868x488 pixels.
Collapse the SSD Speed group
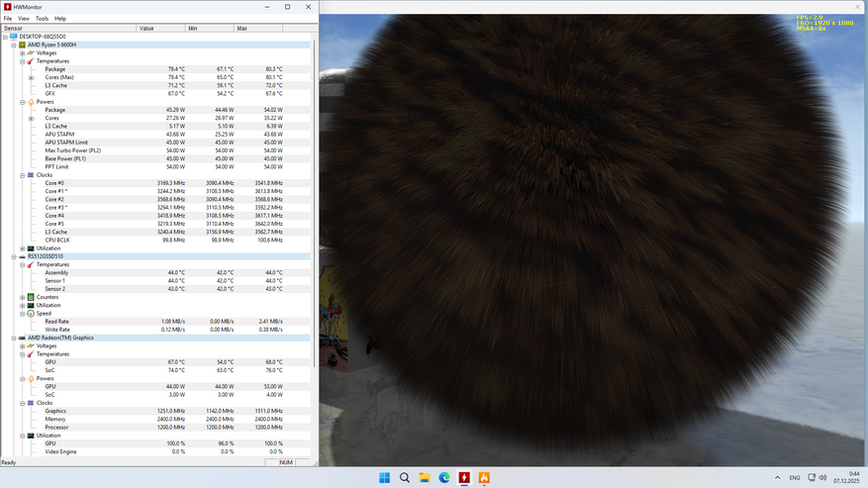[23, 314]
